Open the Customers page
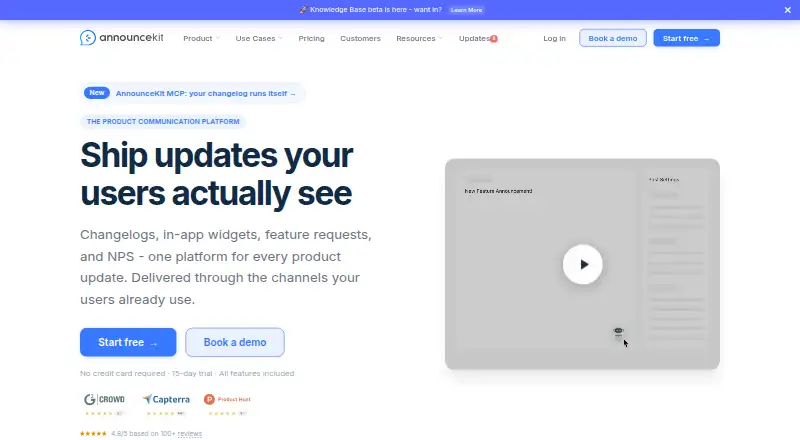 click(x=360, y=38)
